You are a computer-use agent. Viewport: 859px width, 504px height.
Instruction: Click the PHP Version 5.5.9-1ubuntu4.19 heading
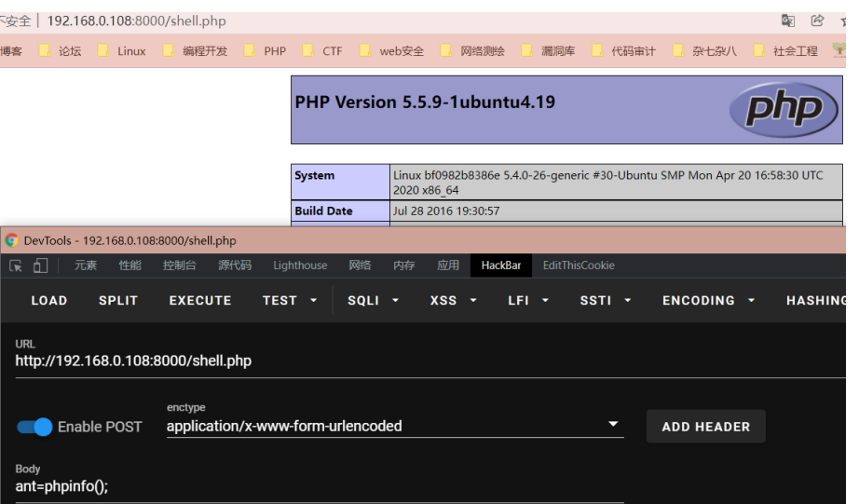click(x=425, y=102)
